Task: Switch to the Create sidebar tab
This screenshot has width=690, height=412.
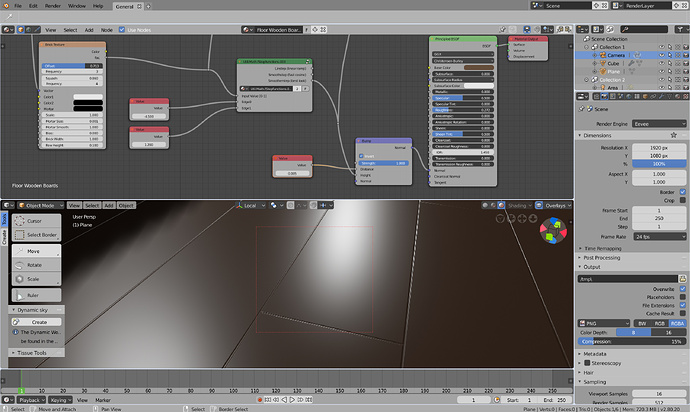Action: [x=4, y=237]
